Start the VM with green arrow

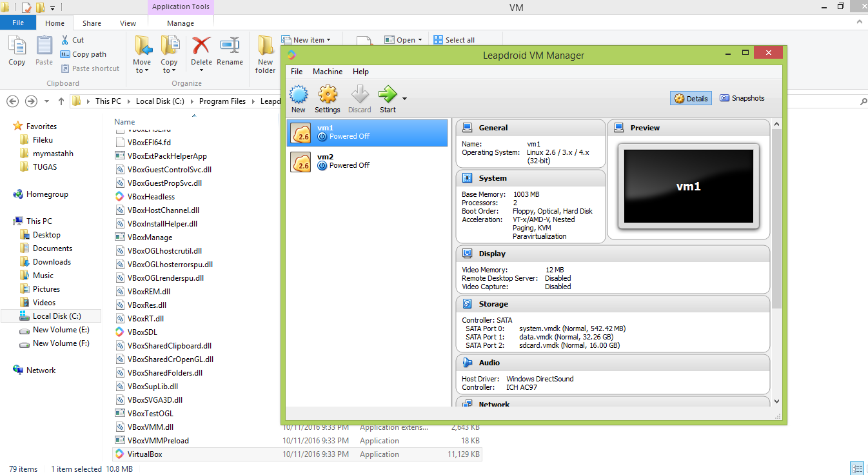tap(388, 96)
